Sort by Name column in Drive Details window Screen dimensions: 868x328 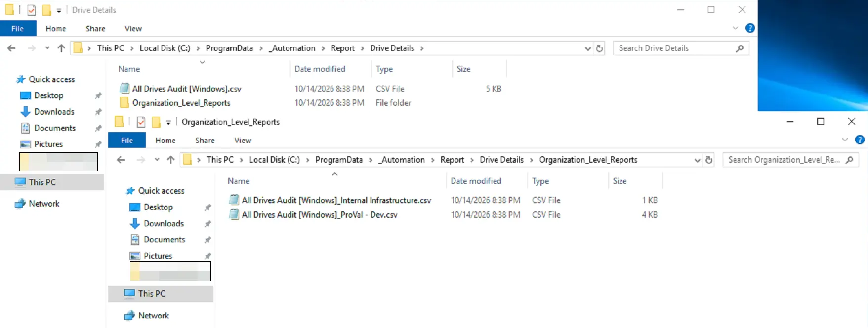129,69
